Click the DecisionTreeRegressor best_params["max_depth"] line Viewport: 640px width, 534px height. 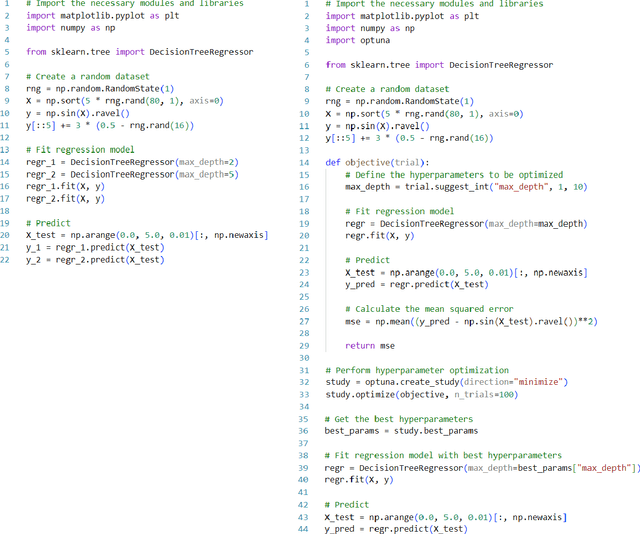(482, 467)
